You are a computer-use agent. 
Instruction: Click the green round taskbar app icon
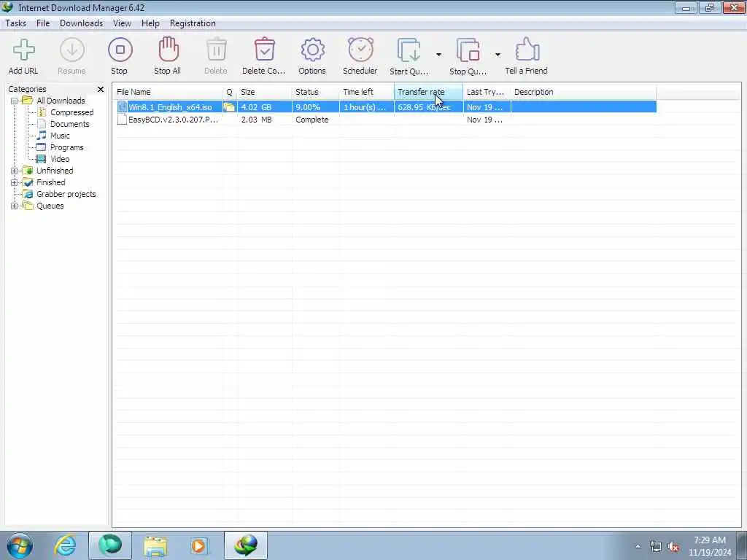pos(110,545)
